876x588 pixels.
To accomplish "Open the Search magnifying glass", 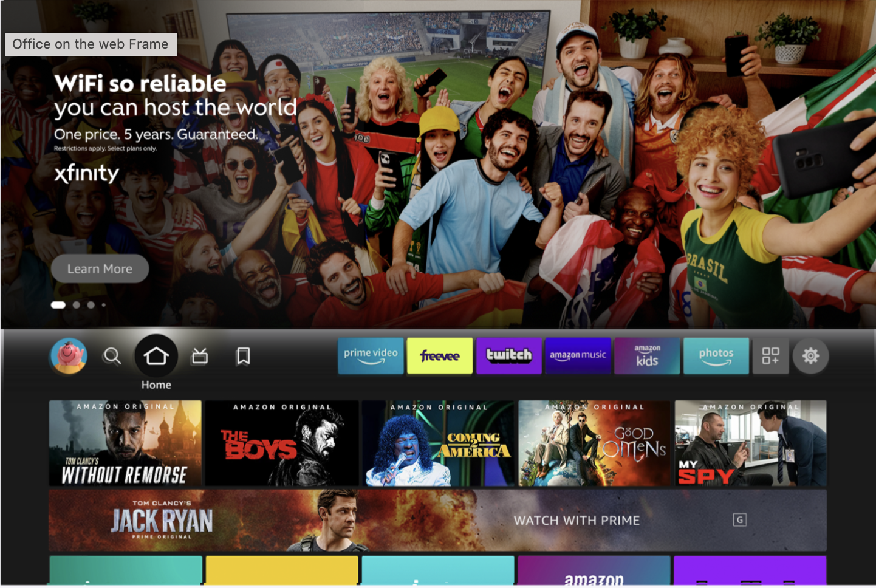I will point(112,356).
